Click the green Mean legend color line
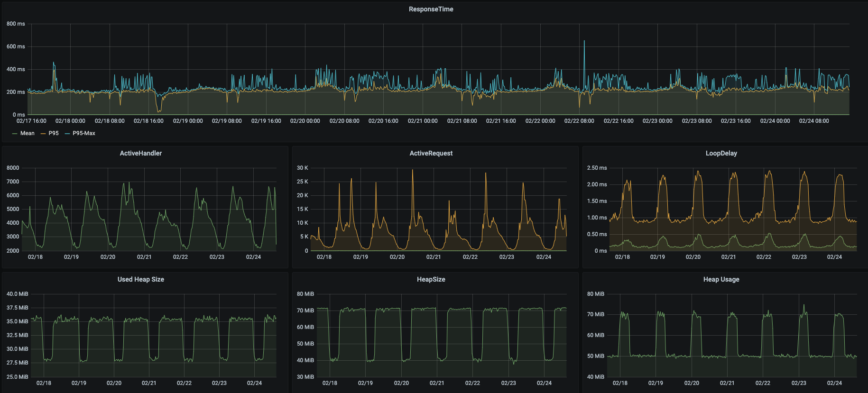Screen dimensions: 868x393 coord(15,134)
